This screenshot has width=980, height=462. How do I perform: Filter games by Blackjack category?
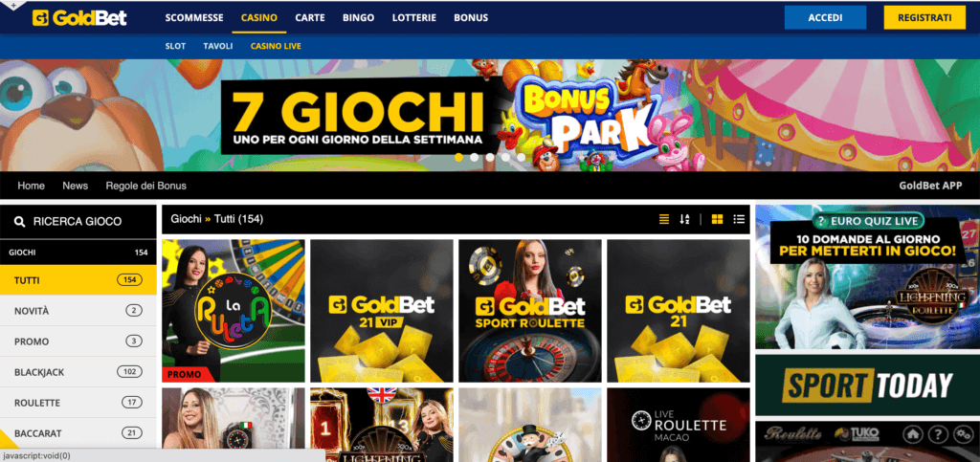[x=78, y=372]
